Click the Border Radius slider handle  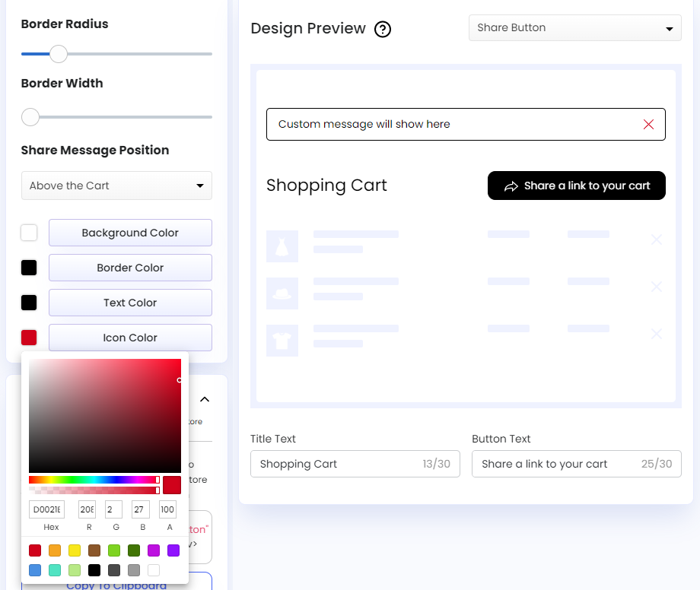(x=59, y=54)
